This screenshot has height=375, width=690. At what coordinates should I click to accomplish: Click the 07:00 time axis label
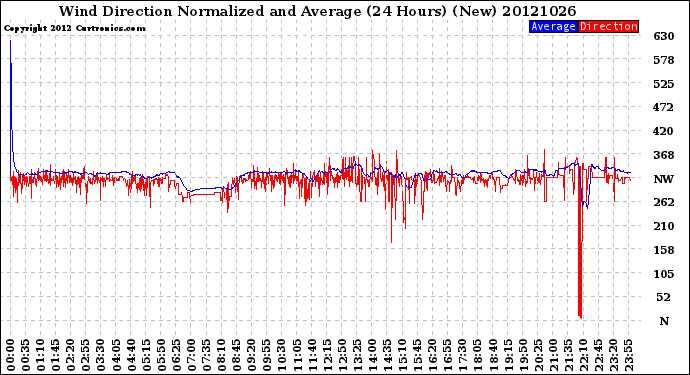(191, 355)
